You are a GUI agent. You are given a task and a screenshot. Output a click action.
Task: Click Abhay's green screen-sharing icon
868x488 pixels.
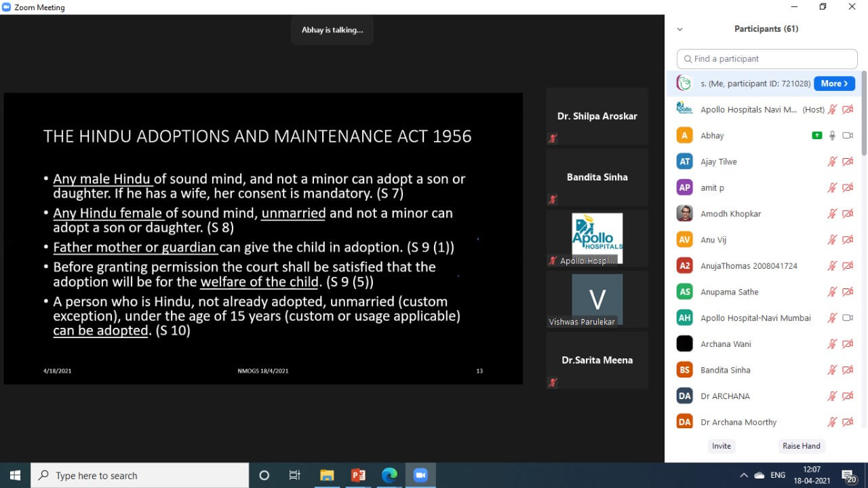pos(817,136)
